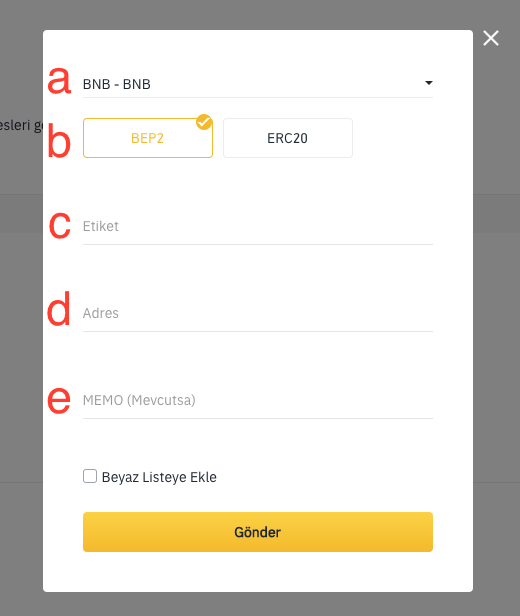Click the red annotation letter b

pos(59,140)
